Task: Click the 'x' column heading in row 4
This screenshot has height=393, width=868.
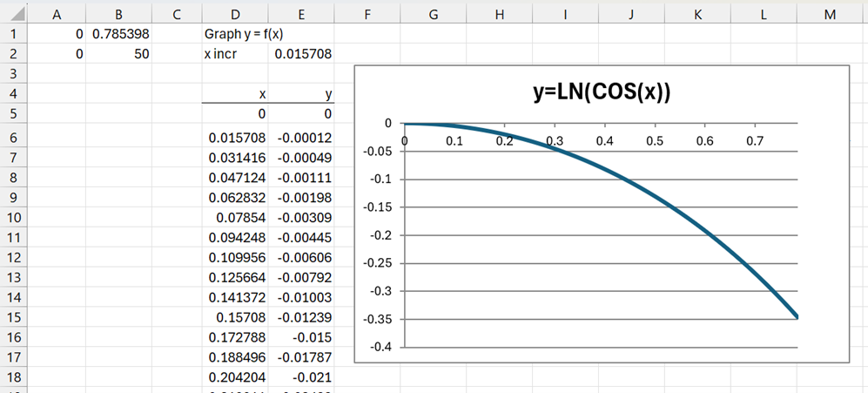Action: pos(235,93)
